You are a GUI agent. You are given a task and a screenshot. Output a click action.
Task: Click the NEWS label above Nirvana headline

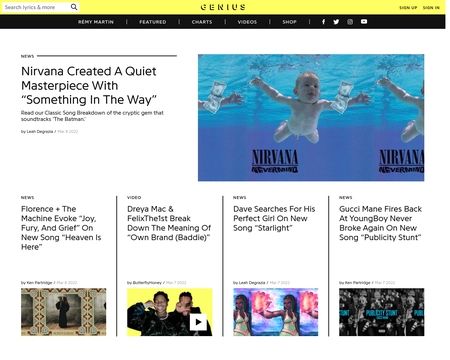point(27,56)
